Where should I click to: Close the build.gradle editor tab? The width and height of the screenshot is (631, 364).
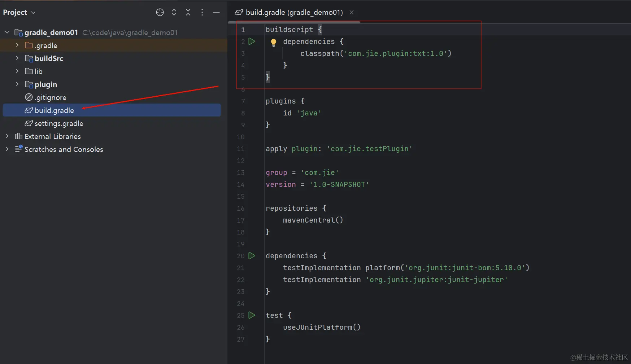(352, 12)
